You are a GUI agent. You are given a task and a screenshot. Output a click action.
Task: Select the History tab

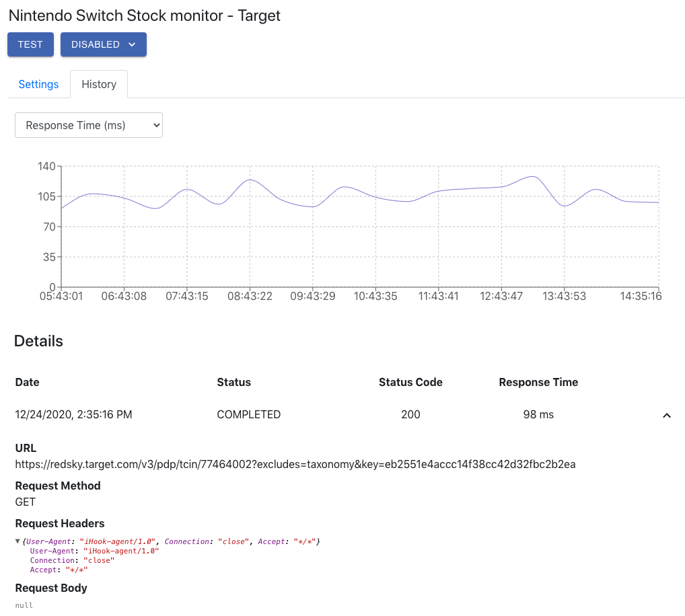click(x=99, y=84)
